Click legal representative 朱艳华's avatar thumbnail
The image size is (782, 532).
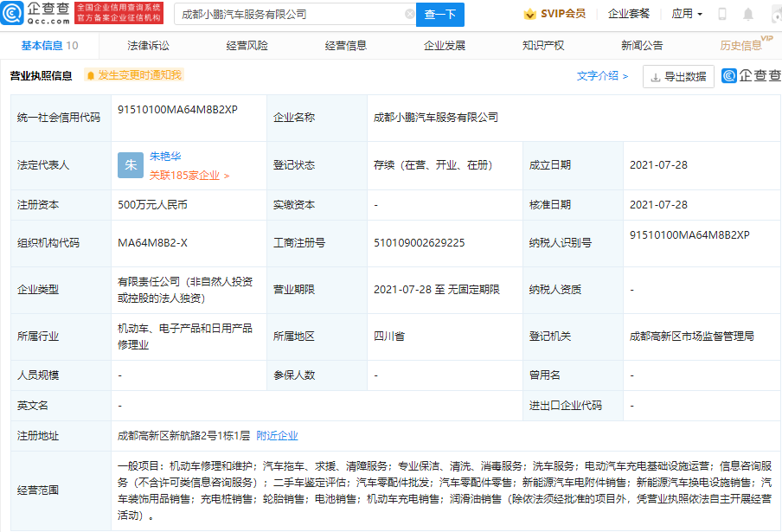coord(130,164)
